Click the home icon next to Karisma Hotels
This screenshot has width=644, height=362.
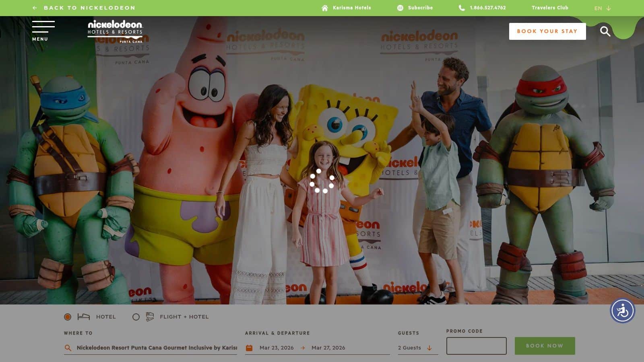324,7
